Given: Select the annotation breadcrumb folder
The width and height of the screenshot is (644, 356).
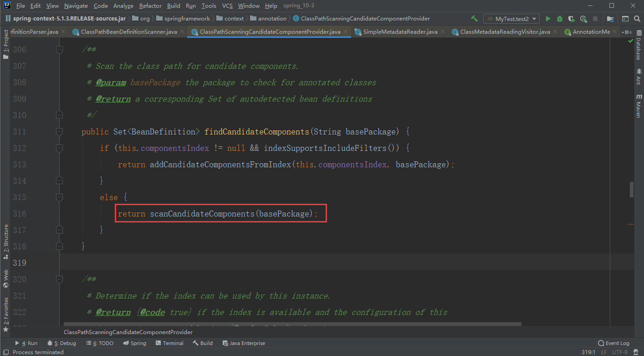Looking at the screenshot, I should click(x=268, y=19).
